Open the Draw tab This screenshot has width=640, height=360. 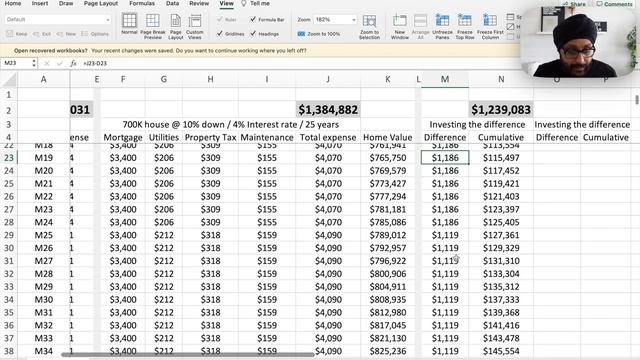(x=66, y=3)
